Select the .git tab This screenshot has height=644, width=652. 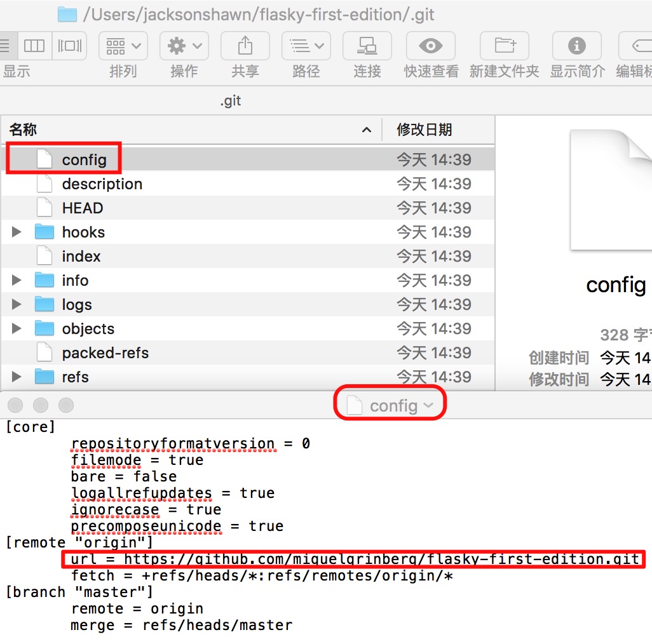pos(231,101)
